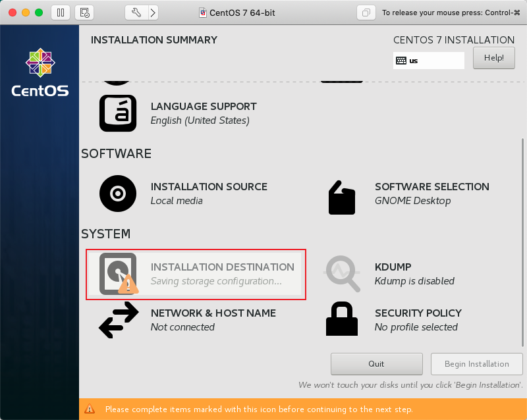
Task: Open INSTALLATION DESTINATION label
Action: point(222,267)
